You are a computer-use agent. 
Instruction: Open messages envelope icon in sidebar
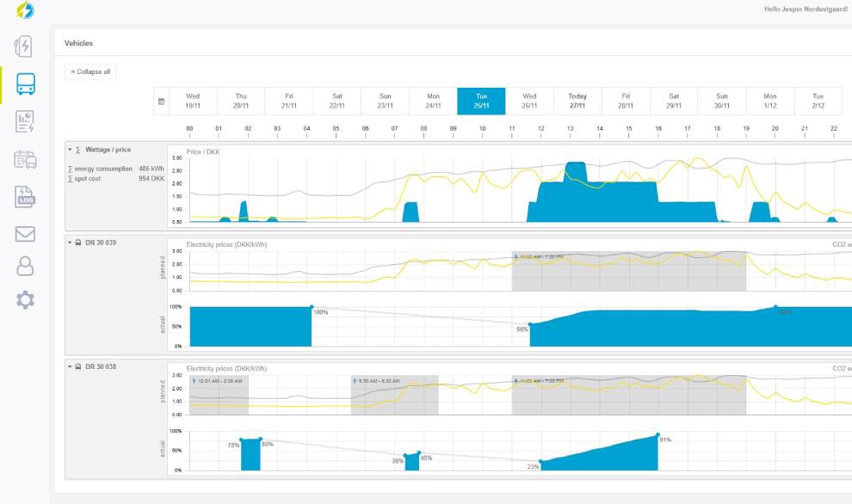25,234
